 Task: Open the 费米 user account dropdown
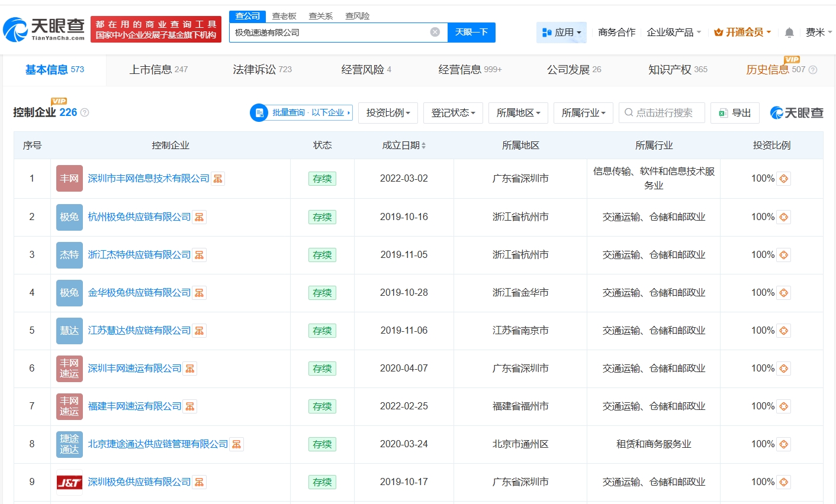click(819, 33)
